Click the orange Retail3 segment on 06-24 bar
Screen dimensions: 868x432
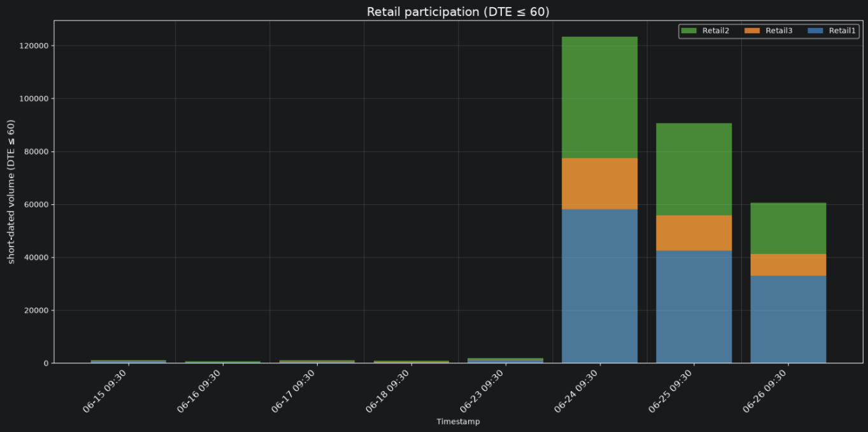[x=599, y=184]
